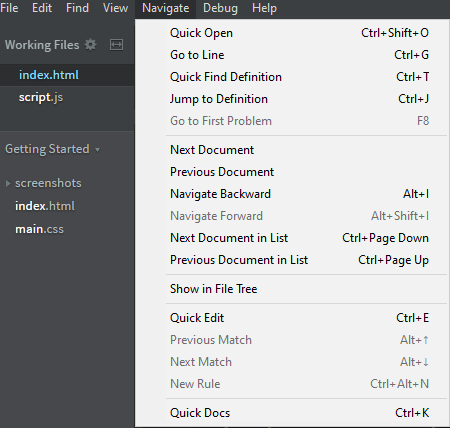The image size is (450, 428).
Task: Open the Debug menu
Action: (220, 8)
